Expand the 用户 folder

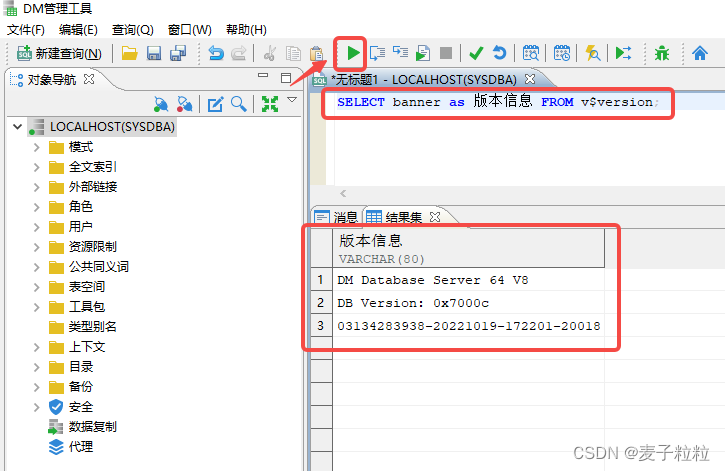pos(37,227)
